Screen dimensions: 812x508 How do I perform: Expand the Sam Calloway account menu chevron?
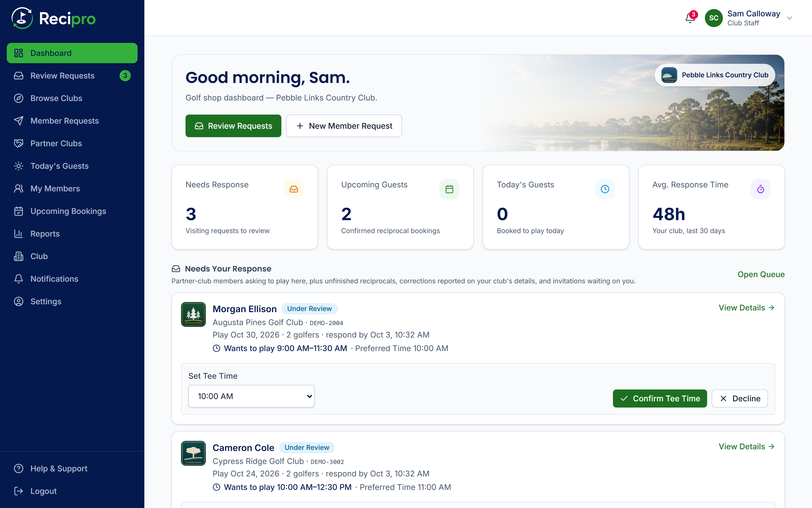point(789,18)
